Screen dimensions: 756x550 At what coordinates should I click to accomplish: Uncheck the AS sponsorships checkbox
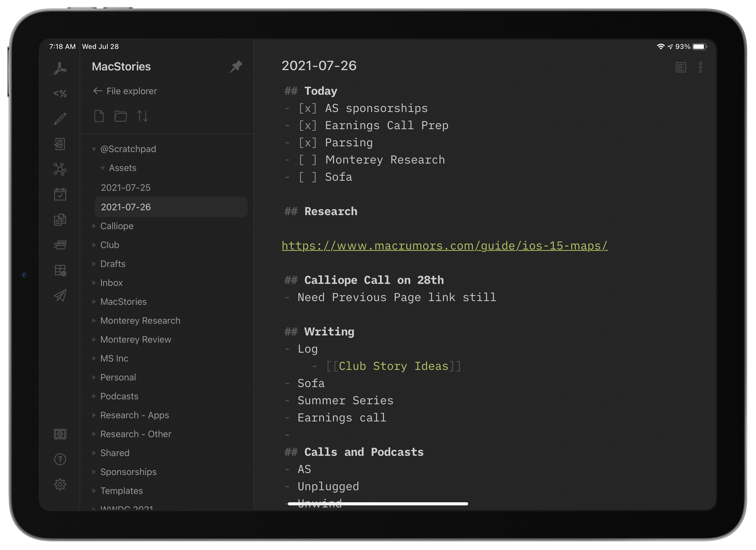click(x=307, y=109)
